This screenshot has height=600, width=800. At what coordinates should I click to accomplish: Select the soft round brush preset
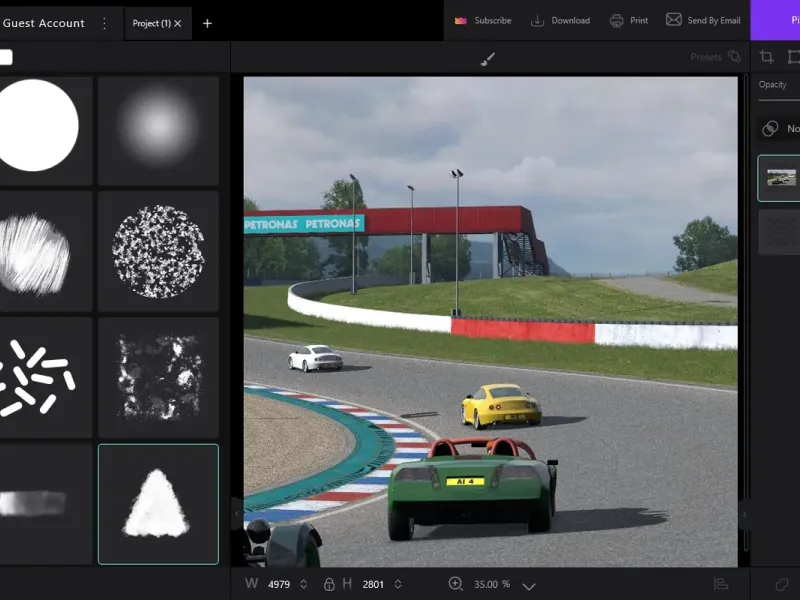click(158, 131)
